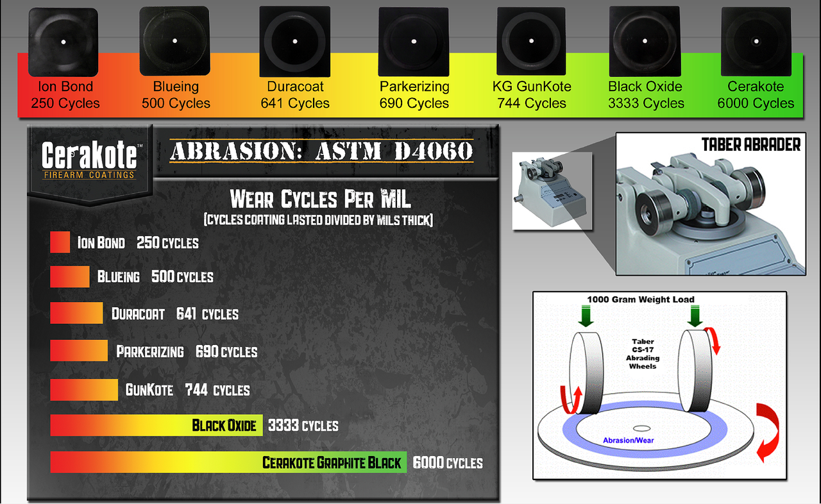Select "Parkerizing" name under its sample thumbnail
Viewport: 821px width, 504px height.
[414, 87]
